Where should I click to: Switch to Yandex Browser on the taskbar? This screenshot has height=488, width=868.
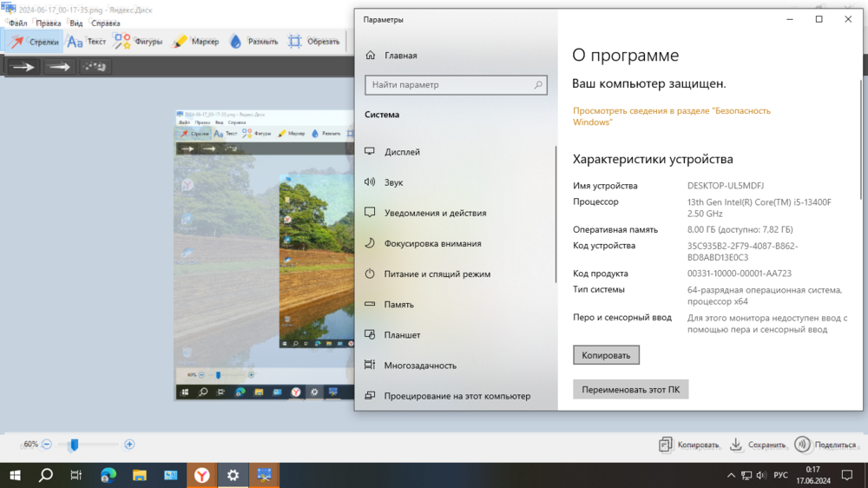[201, 475]
